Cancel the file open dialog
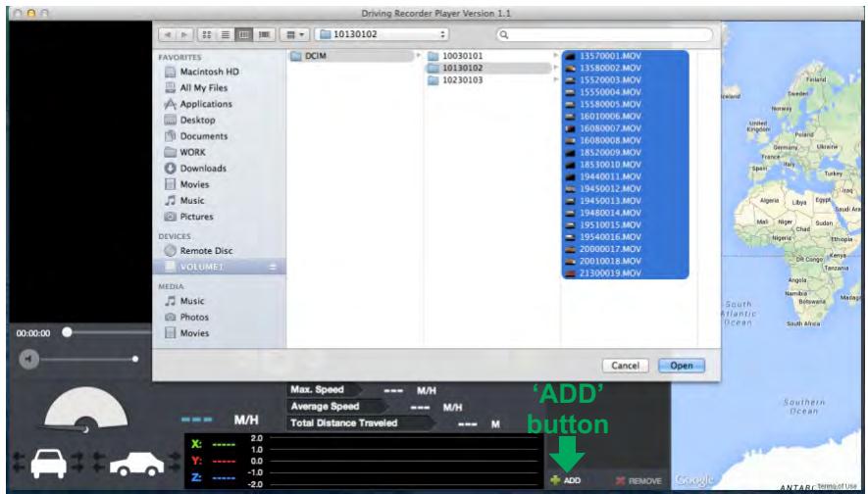The height and width of the screenshot is (494, 868). tap(625, 366)
